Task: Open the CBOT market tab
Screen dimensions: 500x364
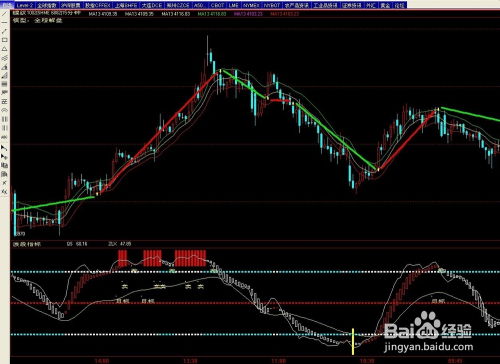Action: pos(217,5)
